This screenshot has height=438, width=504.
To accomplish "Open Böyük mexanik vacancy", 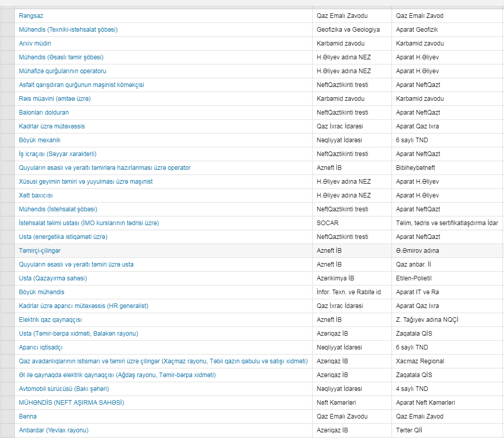I will 39,140.
